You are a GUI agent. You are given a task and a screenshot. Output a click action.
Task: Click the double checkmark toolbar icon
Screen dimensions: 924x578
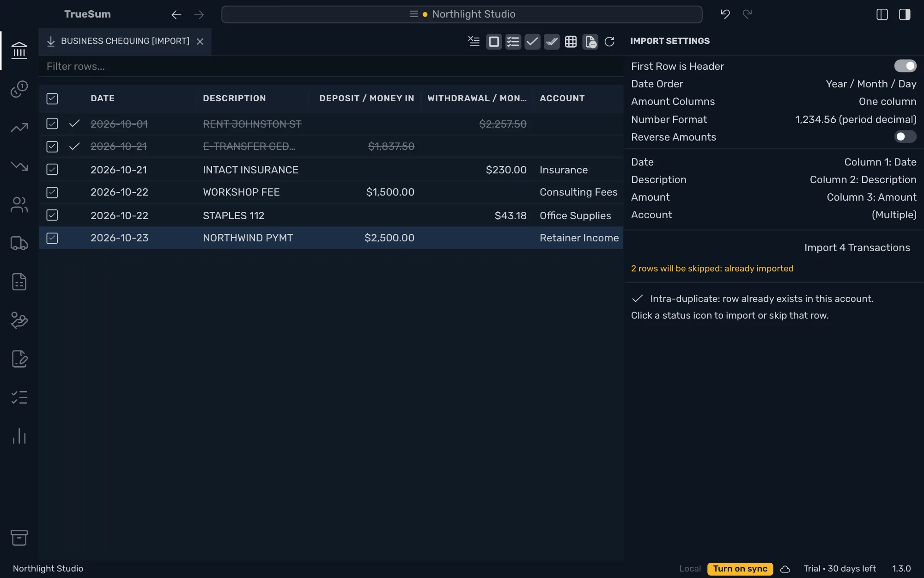coord(552,42)
